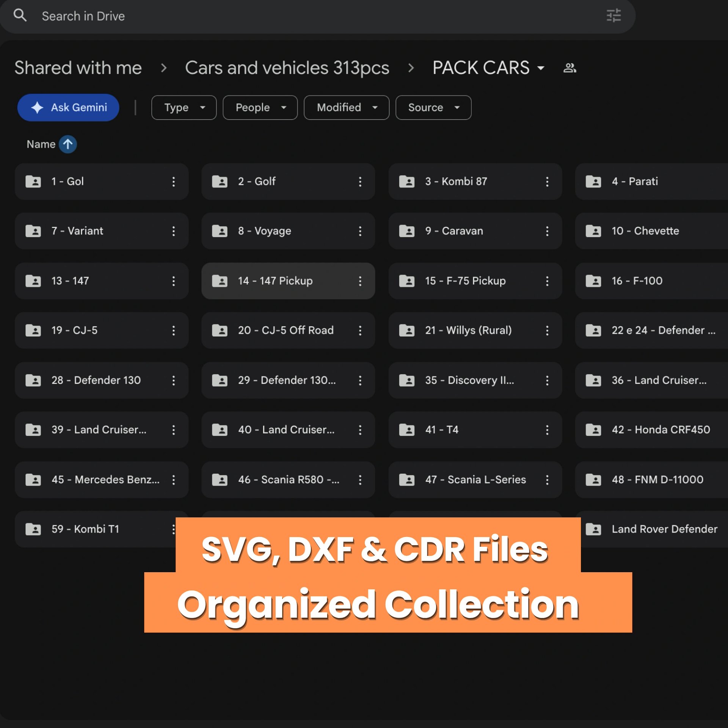Open more actions for 35 - Discovery II
Screen dimensions: 728x728
(x=547, y=380)
